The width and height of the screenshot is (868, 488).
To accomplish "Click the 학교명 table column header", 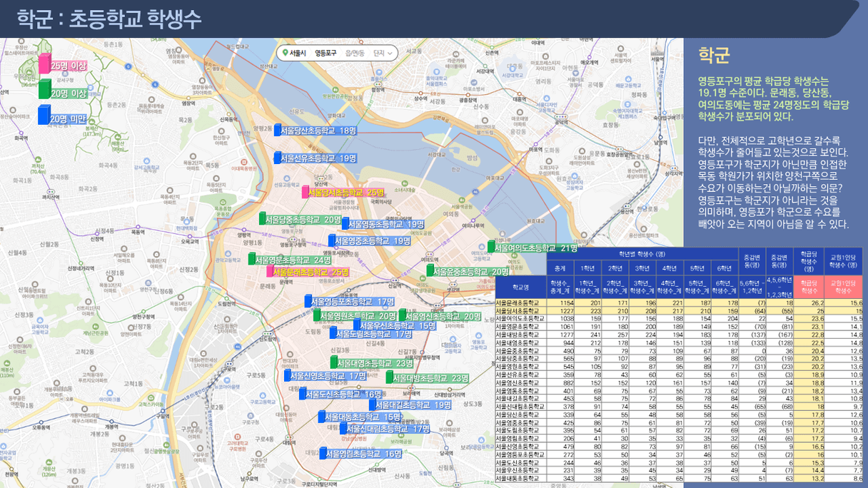I will [x=521, y=287].
